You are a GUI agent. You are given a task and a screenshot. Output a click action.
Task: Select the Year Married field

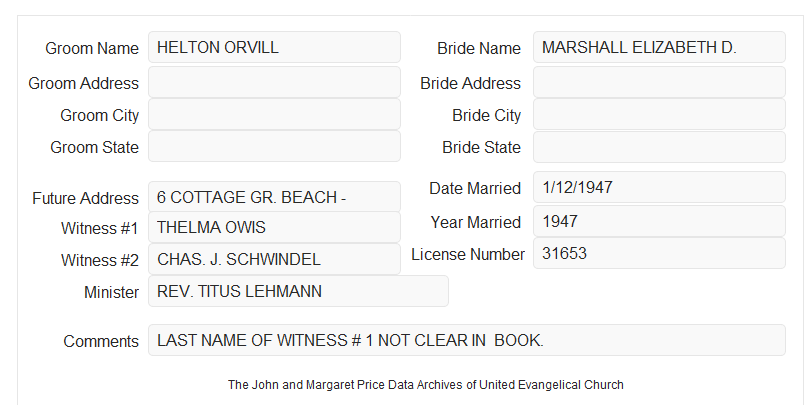(x=659, y=221)
